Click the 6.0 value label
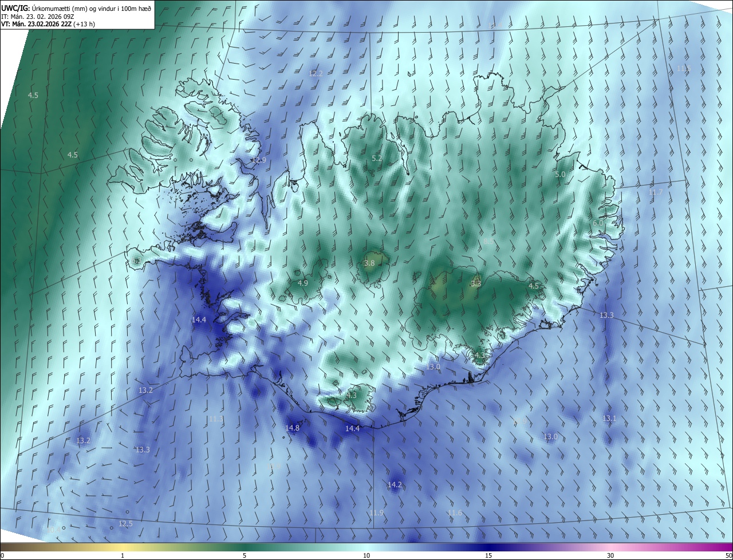This screenshot has width=733, height=560. [x=598, y=223]
